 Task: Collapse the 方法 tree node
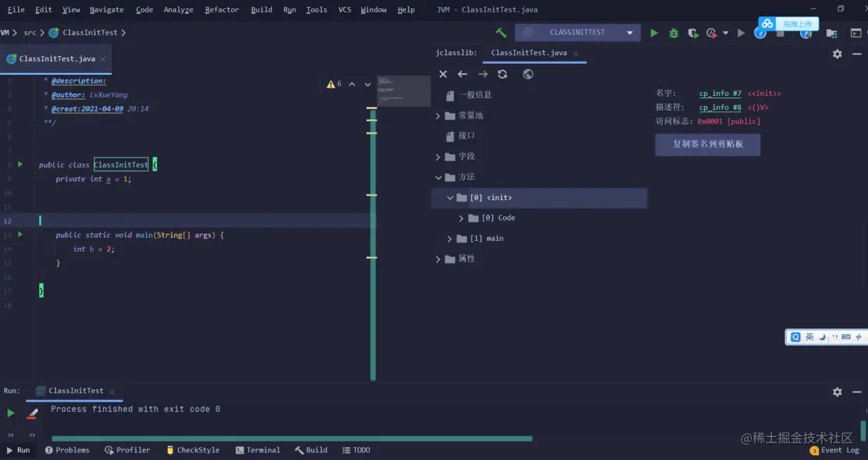[x=438, y=177]
